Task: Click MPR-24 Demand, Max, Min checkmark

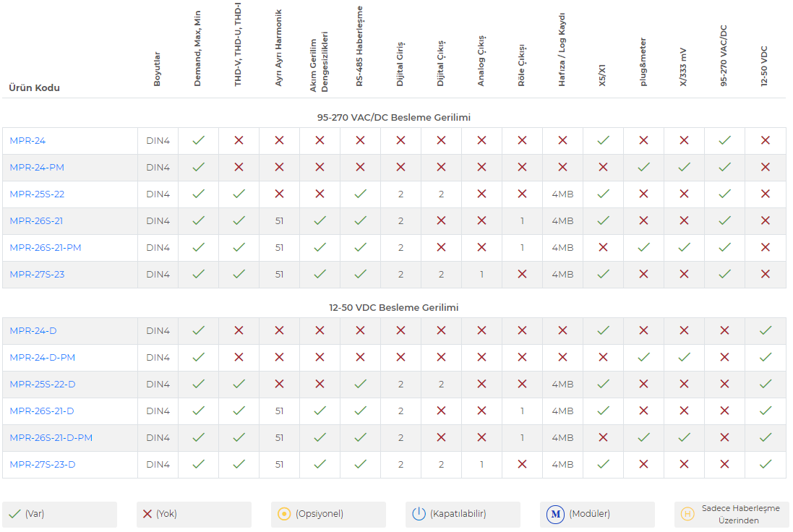Action: pos(198,140)
